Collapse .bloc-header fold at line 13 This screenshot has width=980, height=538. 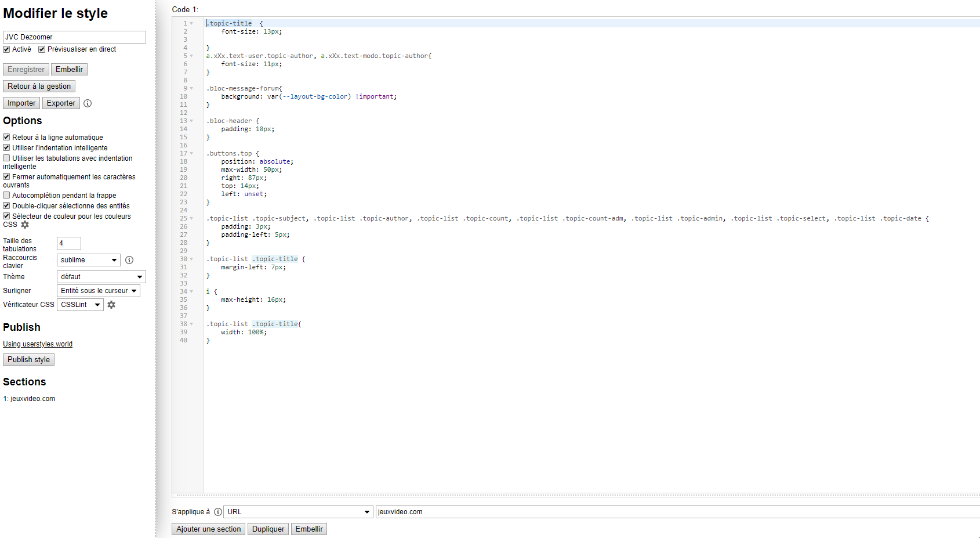[x=191, y=121]
